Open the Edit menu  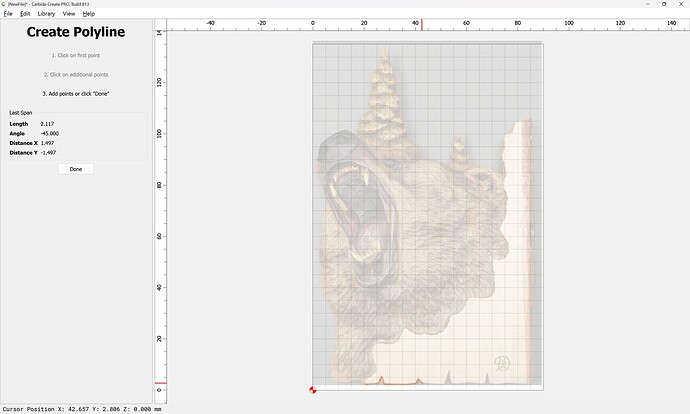(x=25, y=14)
